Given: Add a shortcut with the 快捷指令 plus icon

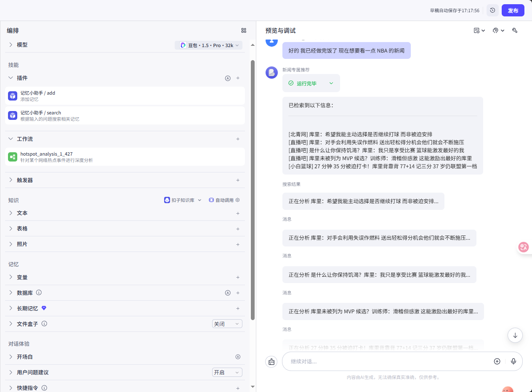Looking at the screenshot, I should [x=238, y=388].
